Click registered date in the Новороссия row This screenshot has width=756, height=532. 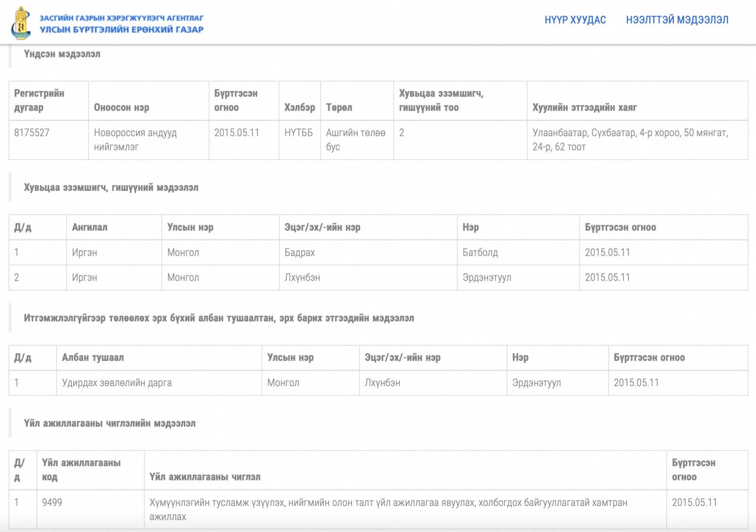tap(244, 140)
